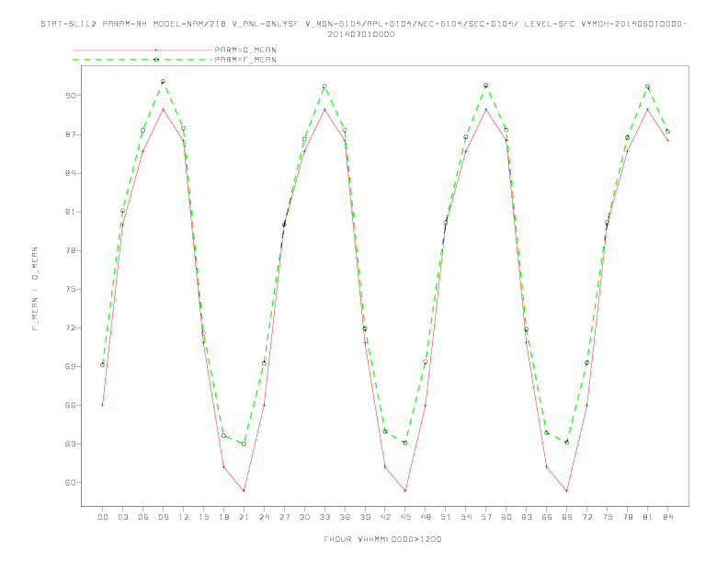
Task: Click the y-axis tick label 69
Action: pyautogui.click(x=70, y=366)
